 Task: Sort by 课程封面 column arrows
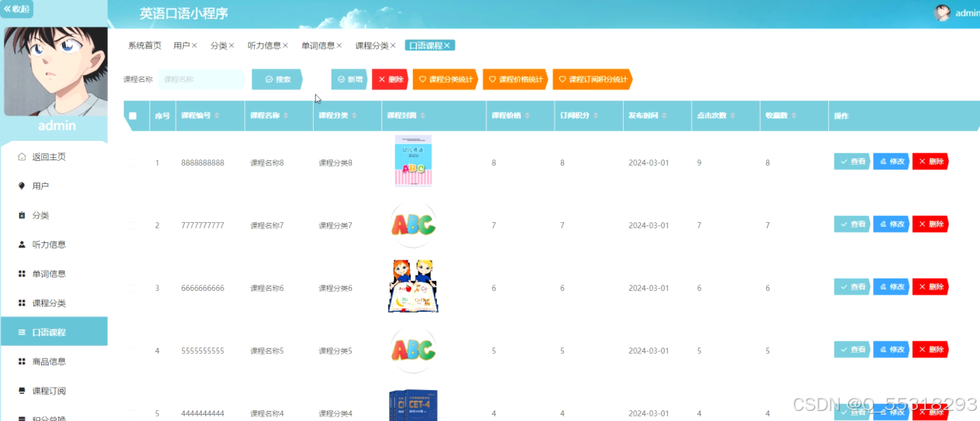(423, 116)
